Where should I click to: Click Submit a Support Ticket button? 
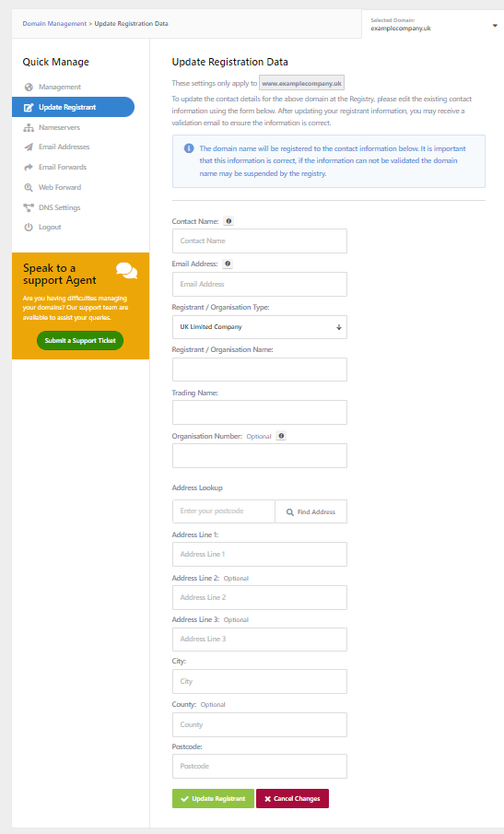click(x=80, y=340)
